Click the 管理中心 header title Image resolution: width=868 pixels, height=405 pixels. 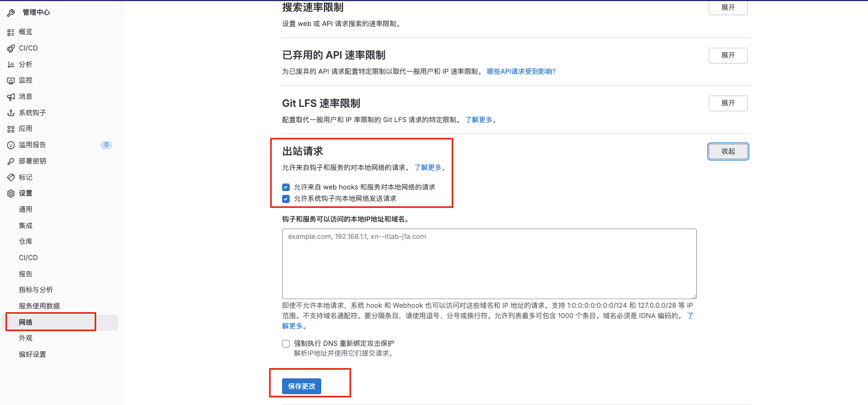(36, 12)
